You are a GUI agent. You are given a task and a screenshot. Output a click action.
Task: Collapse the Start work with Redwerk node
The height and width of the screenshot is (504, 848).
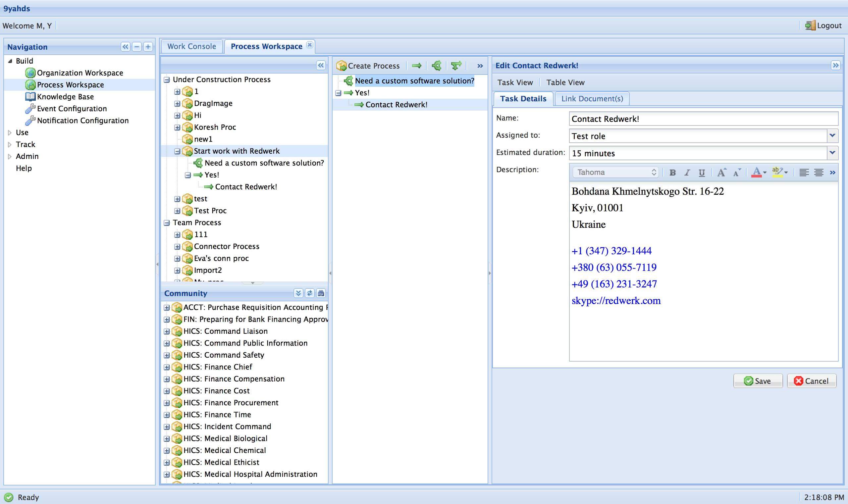(177, 151)
